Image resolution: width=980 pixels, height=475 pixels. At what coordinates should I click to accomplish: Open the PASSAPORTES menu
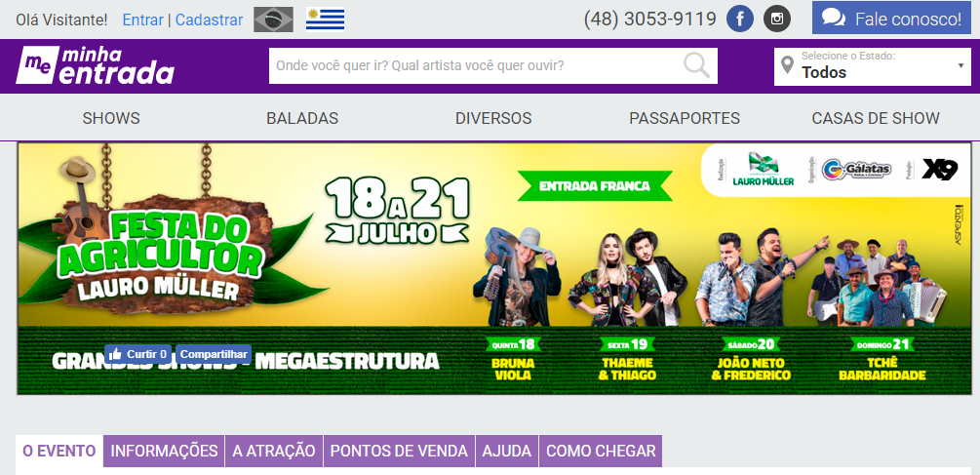pos(685,118)
